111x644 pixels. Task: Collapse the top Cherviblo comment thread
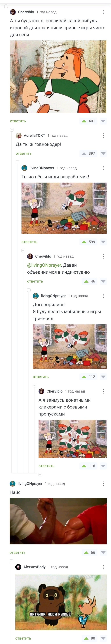coord(6,6)
